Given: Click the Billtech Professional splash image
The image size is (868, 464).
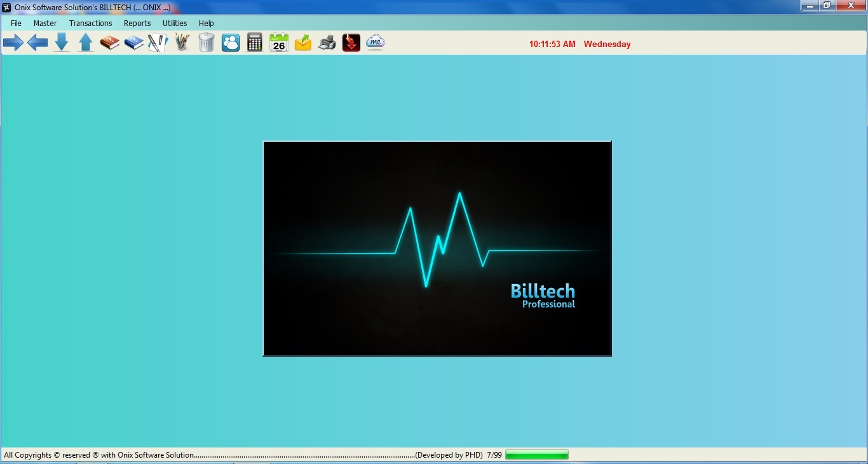Looking at the screenshot, I should click(x=437, y=249).
